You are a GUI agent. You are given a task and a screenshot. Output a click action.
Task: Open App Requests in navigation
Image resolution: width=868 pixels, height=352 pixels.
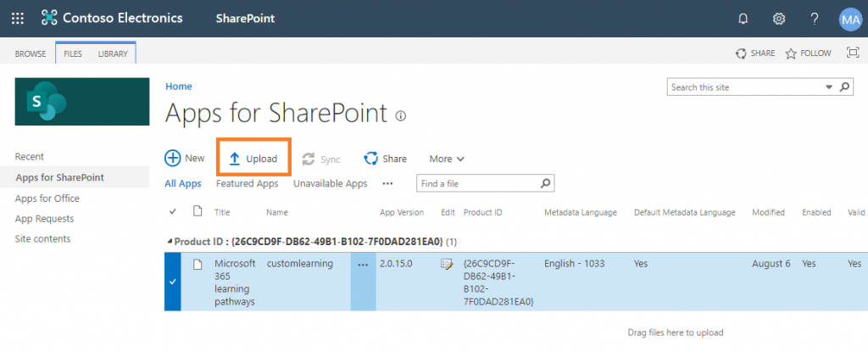[44, 219]
